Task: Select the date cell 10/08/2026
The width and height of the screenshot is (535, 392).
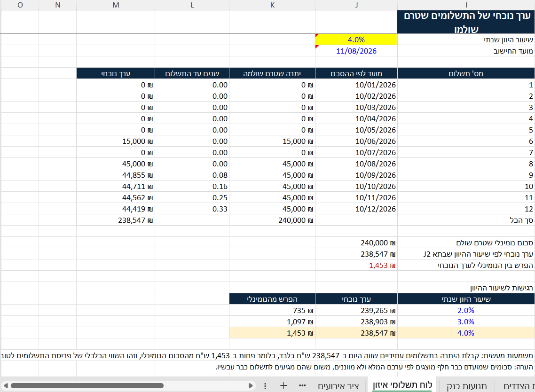Action: pyautogui.click(x=356, y=164)
